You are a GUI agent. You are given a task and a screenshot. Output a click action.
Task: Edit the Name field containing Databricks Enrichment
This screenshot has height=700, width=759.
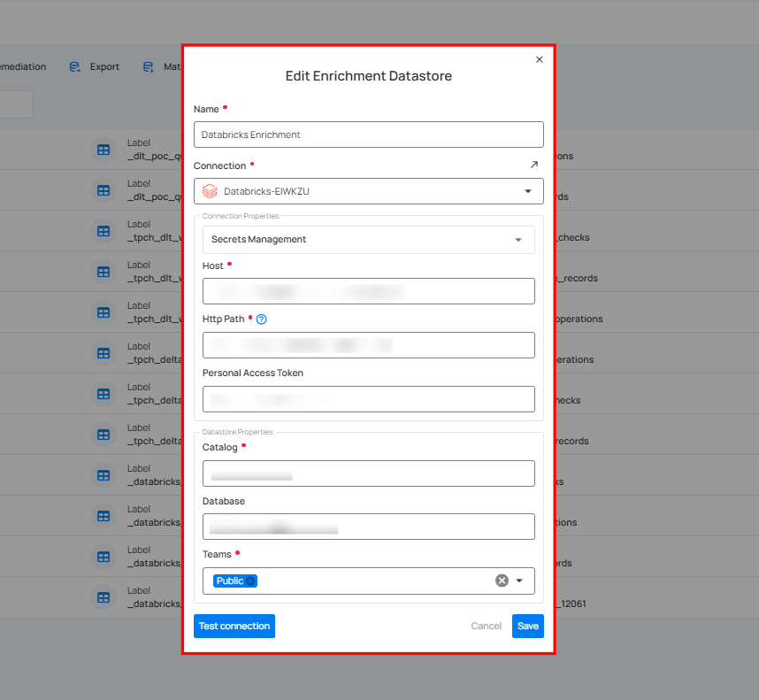368,135
